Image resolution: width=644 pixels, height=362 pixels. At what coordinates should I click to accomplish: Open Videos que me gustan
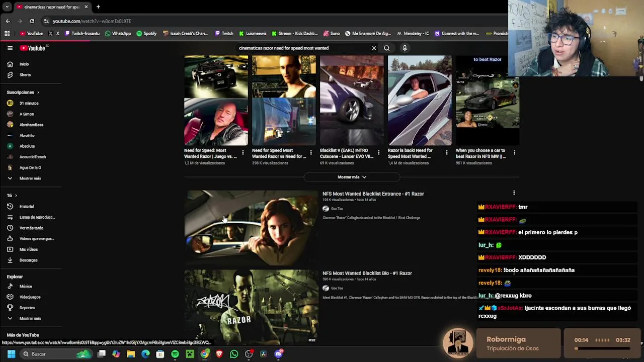(36, 239)
